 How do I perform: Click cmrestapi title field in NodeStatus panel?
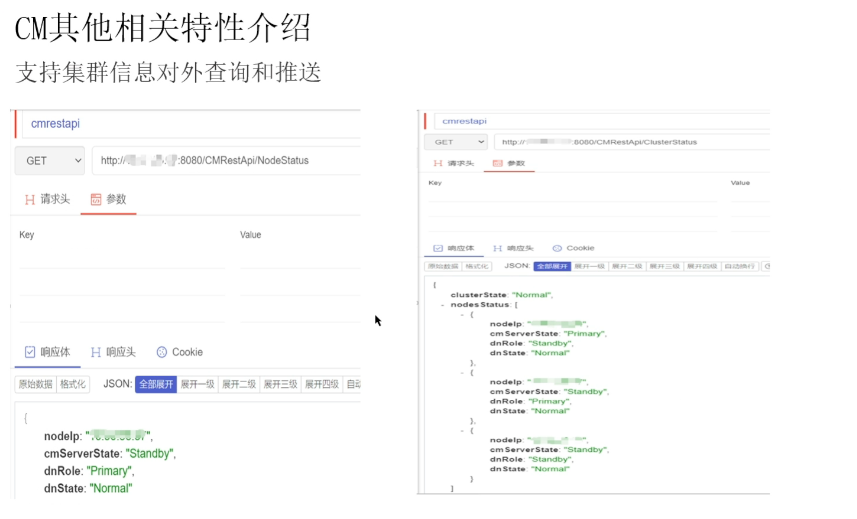pyautogui.click(x=191, y=124)
